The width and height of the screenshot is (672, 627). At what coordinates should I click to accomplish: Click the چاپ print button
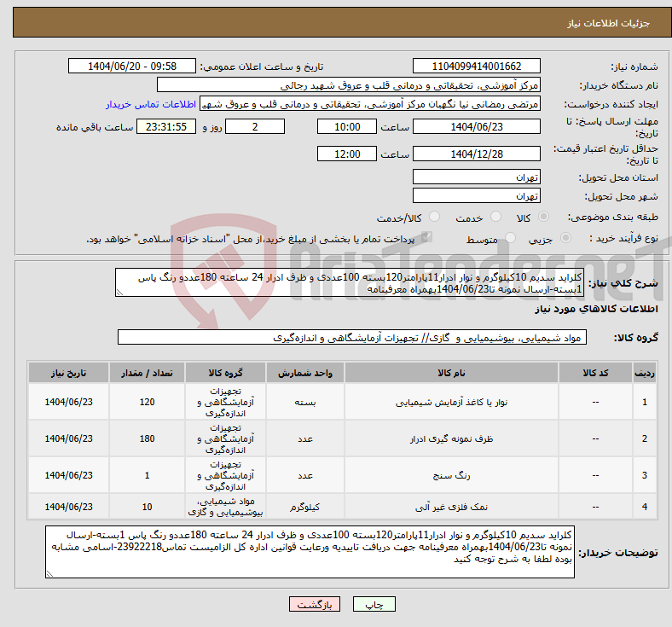click(374, 605)
